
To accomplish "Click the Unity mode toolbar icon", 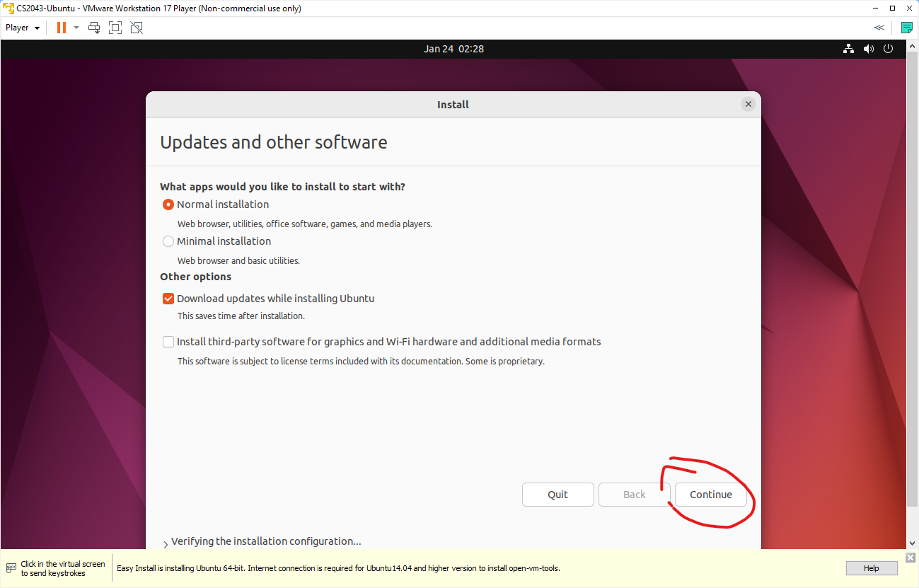I will point(137,28).
